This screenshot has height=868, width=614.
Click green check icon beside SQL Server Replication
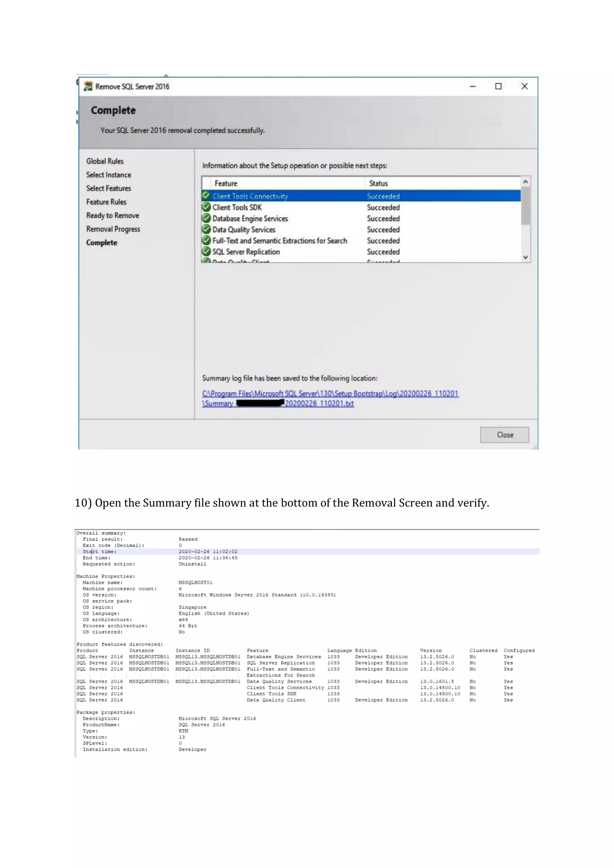(x=206, y=251)
